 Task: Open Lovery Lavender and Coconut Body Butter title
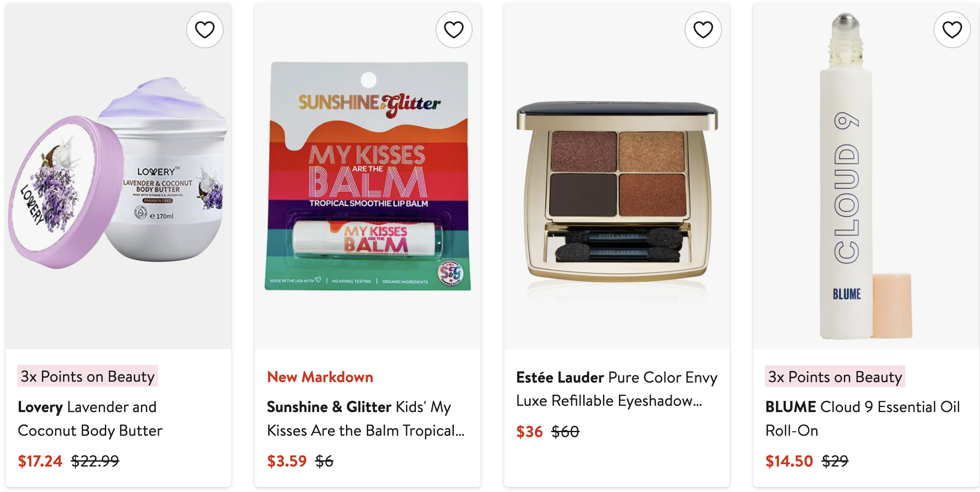(90, 418)
